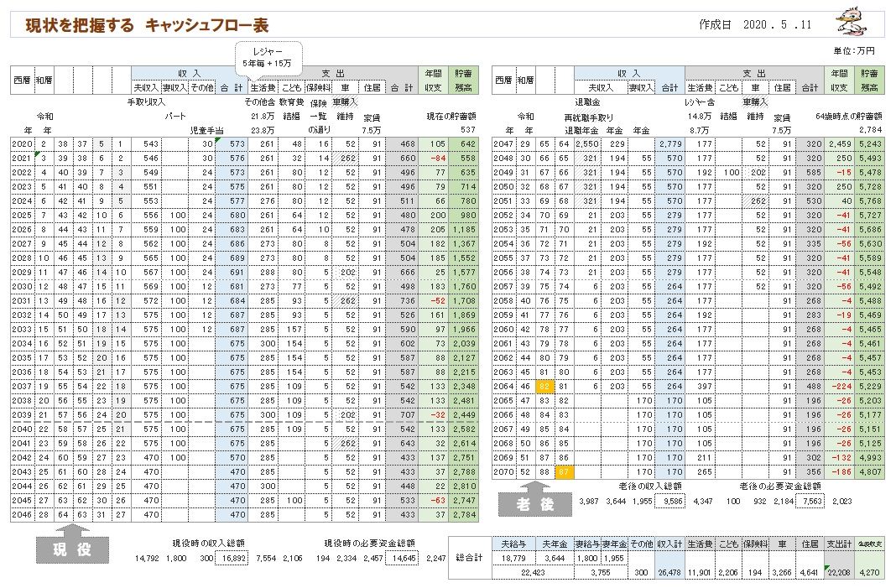896x588 pixels.
Task: Select the 老後 arrow shape
Action: tap(535, 499)
